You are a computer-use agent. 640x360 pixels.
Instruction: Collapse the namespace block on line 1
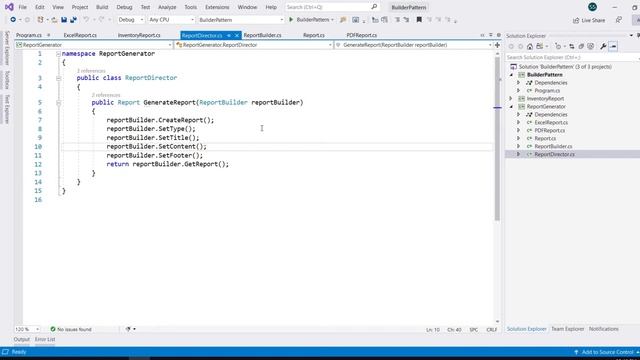click(x=58, y=54)
